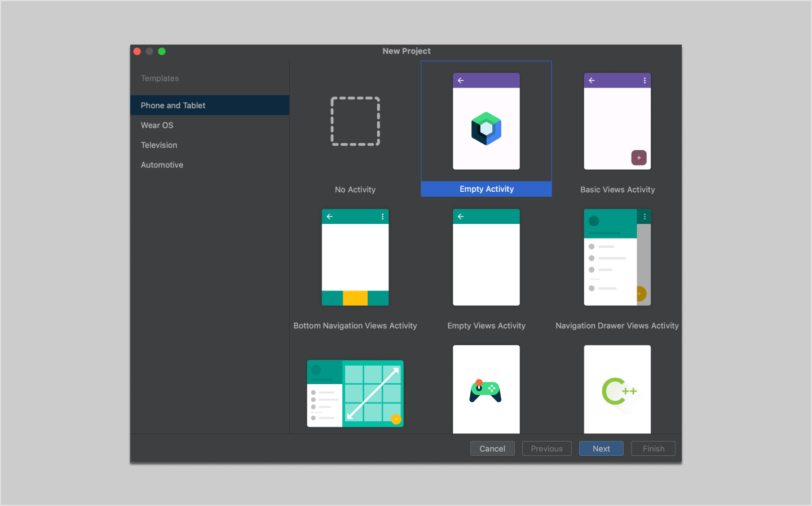
Task: Open the Phone and Tablet templates category
Action: point(173,105)
